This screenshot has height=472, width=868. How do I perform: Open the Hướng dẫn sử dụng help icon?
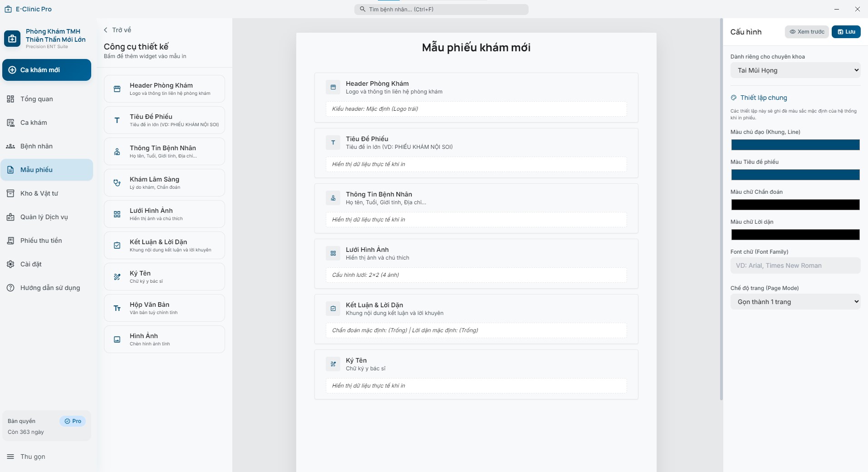(10, 288)
